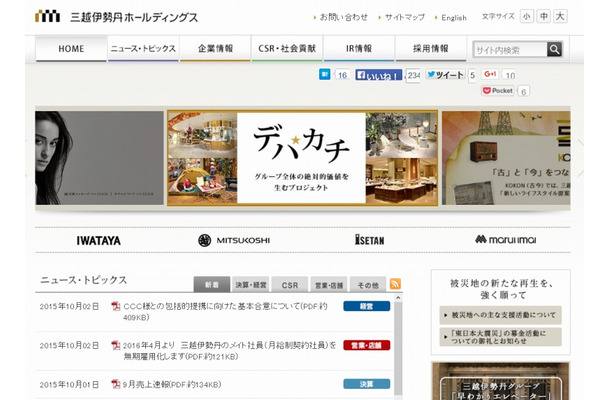Open 企業情報 navigation menu
Image resolution: width=610 pixels, height=400 pixels.
point(215,49)
